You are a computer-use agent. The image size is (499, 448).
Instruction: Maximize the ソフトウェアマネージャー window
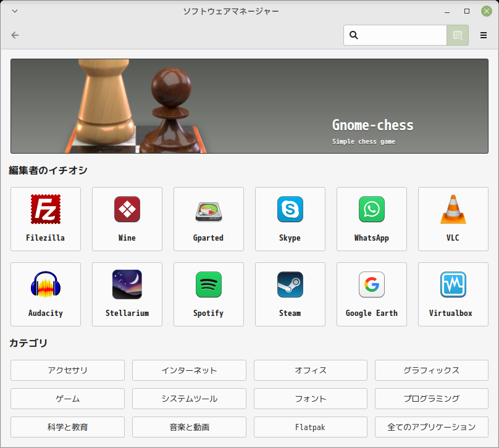pyautogui.click(x=467, y=11)
